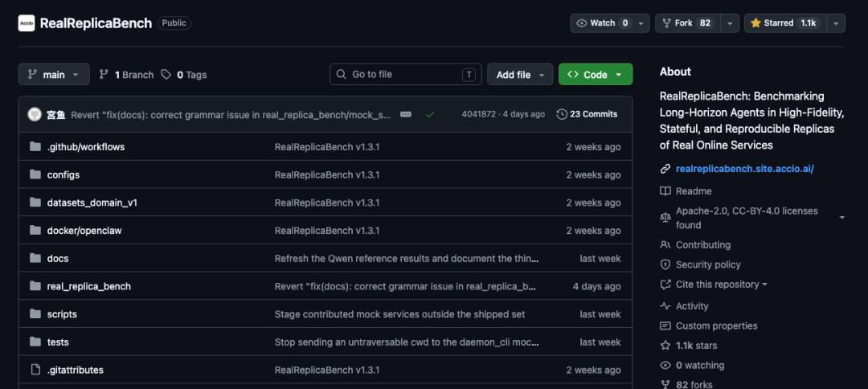Open commit hash 4041872
The width and height of the screenshot is (868, 389).
point(479,115)
